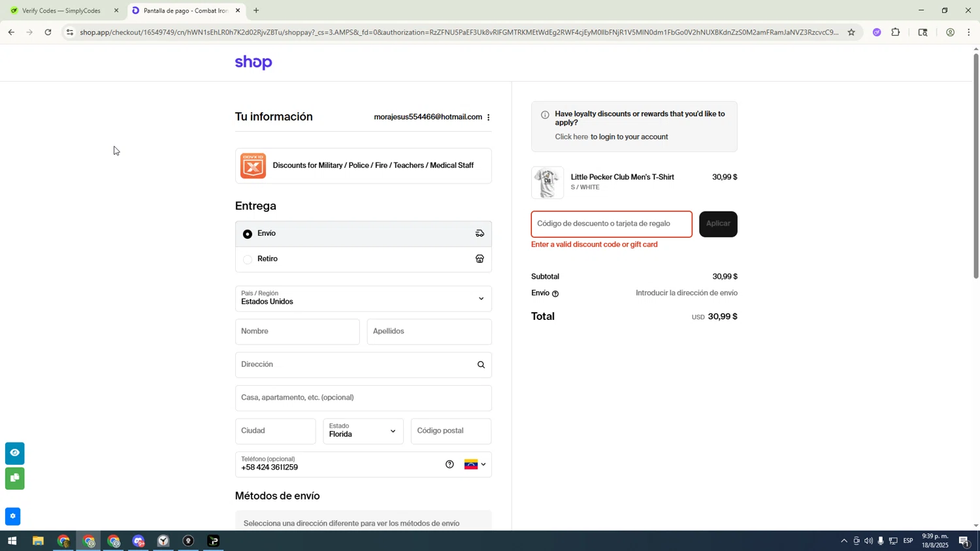Go back using the browser back arrow
980x551 pixels.
tap(11, 32)
